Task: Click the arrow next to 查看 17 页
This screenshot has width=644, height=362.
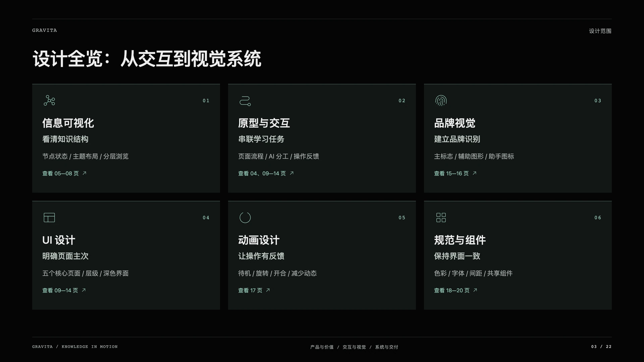Action: (268, 290)
